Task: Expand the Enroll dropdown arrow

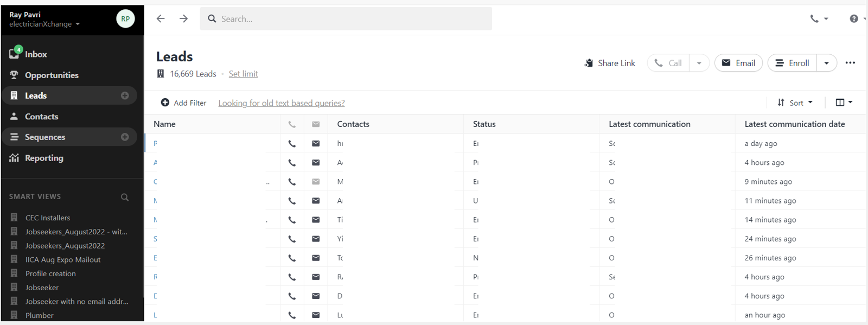Action: 826,63
